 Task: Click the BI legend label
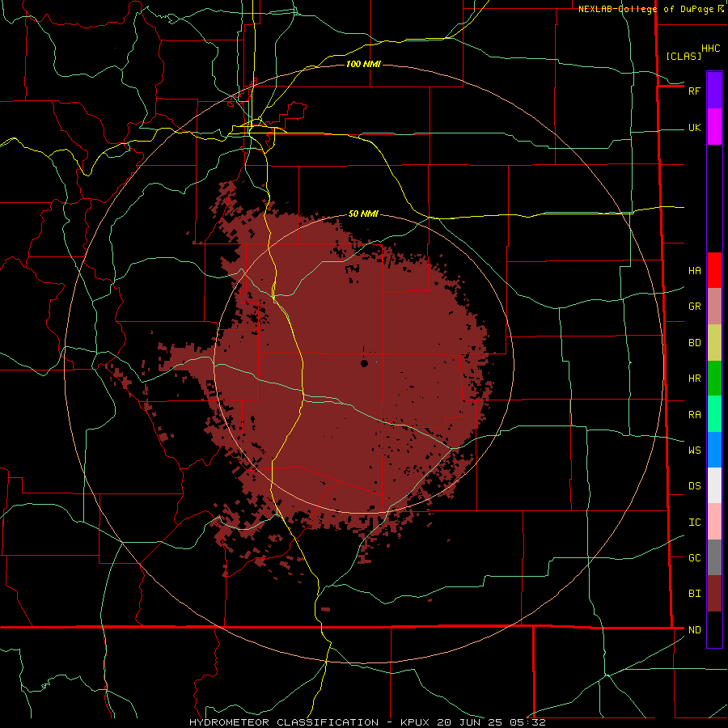coord(694,594)
